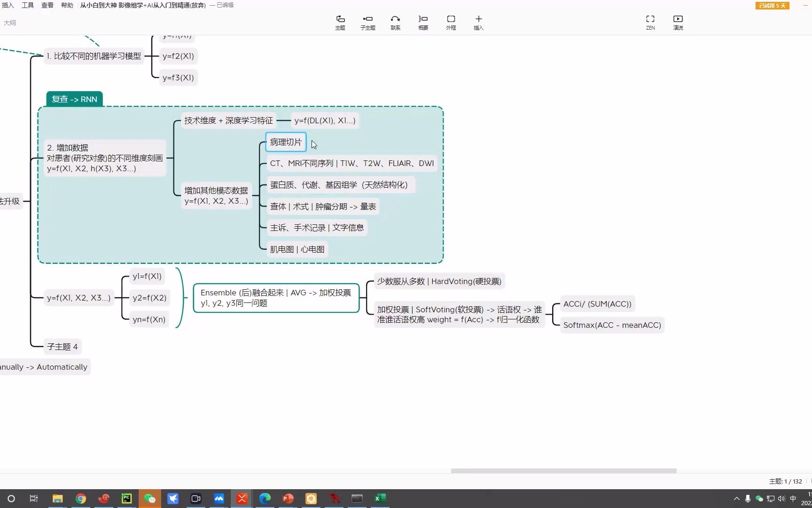Select the CT、MRI不同序列 topic
Image resolution: width=812 pixels, height=508 pixels.
(x=352, y=163)
